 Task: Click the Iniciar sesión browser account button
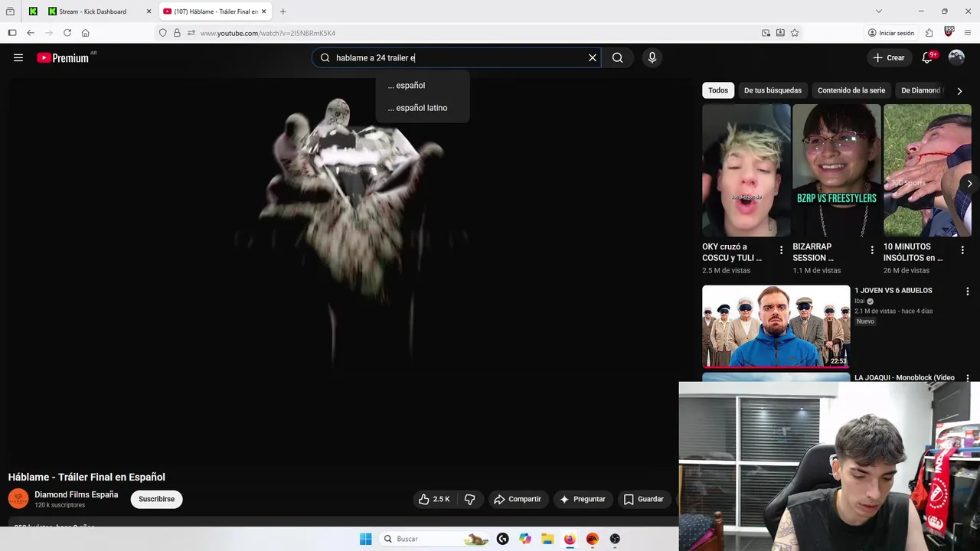[891, 33]
